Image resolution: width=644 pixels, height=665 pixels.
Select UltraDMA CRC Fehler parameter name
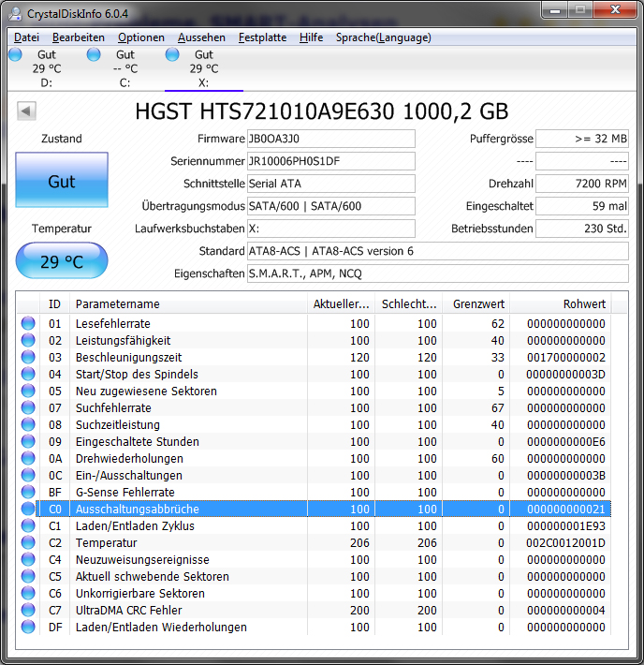(x=129, y=611)
